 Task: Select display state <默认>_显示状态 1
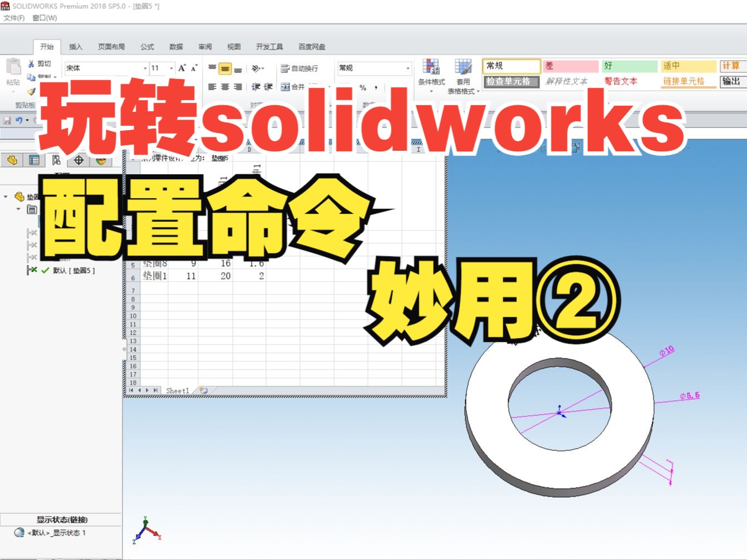[x=58, y=533]
